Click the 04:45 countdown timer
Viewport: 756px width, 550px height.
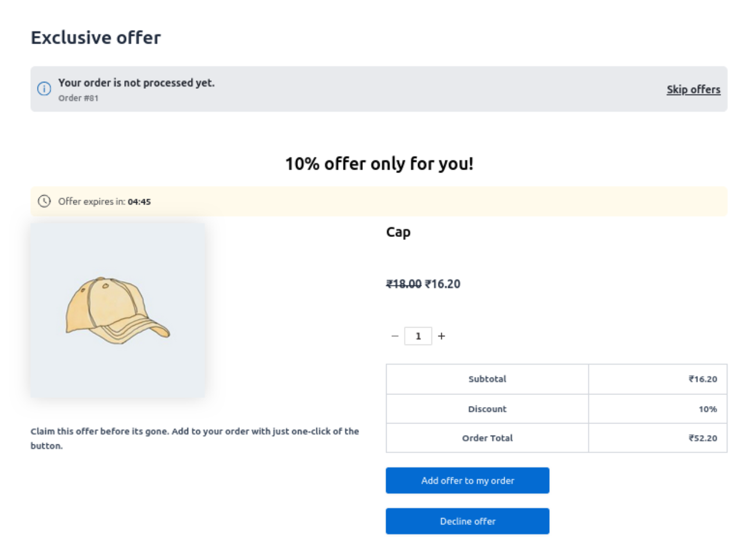click(139, 202)
